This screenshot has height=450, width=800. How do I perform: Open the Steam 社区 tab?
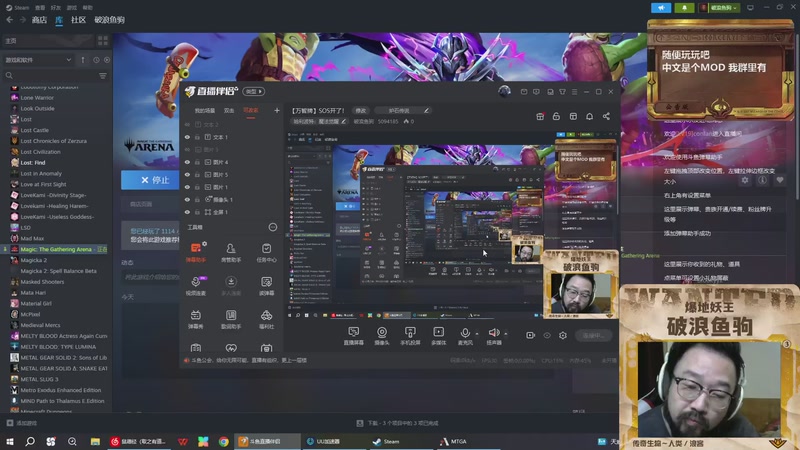point(79,20)
